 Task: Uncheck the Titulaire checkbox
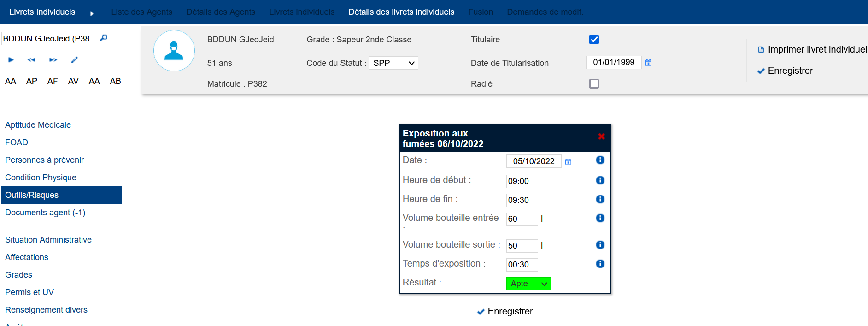pyautogui.click(x=594, y=40)
